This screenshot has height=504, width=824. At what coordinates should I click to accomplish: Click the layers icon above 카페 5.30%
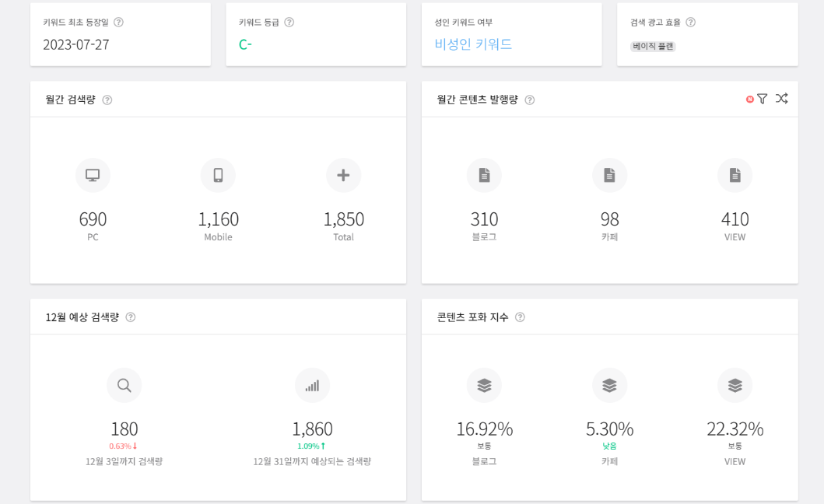[609, 385]
